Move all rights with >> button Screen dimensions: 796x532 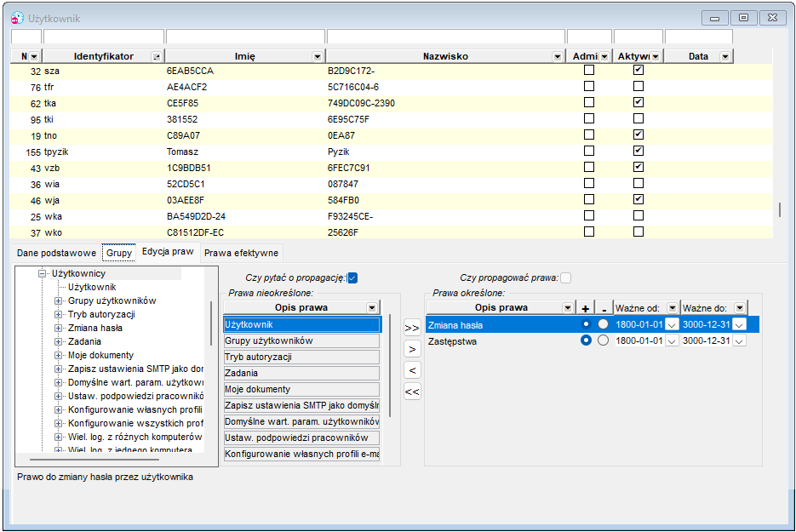tap(412, 328)
